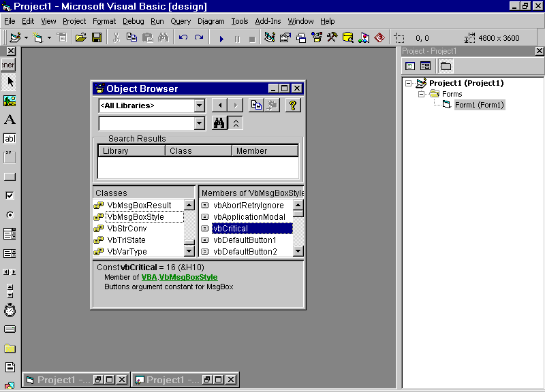The image size is (545, 392).
Task: Select vbApplicationModal in Members list
Action: [249, 217]
